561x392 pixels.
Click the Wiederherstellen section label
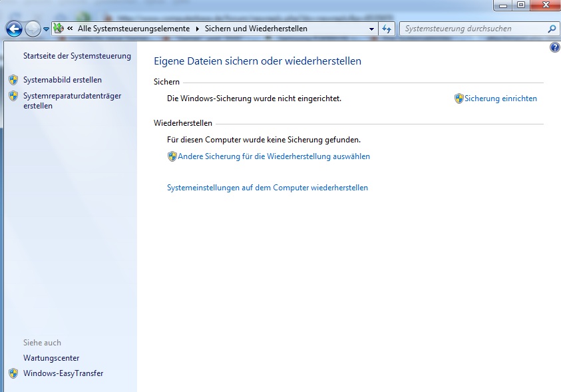(x=183, y=123)
